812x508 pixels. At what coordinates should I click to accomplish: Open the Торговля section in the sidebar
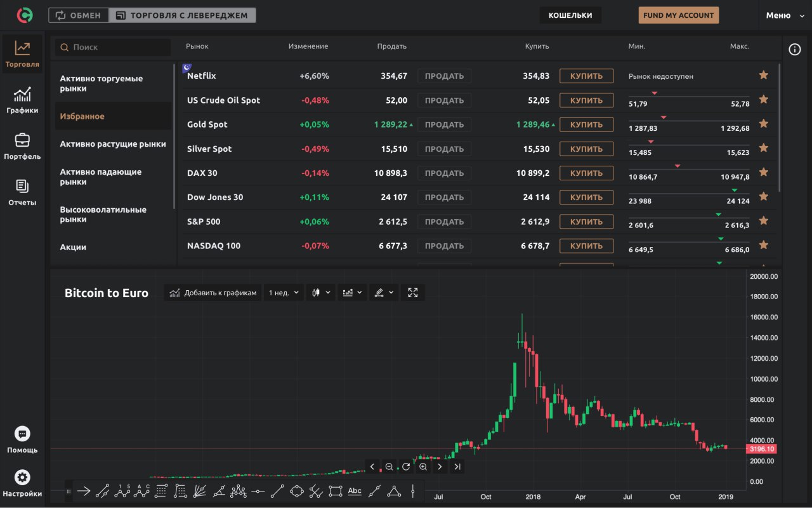[22, 54]
